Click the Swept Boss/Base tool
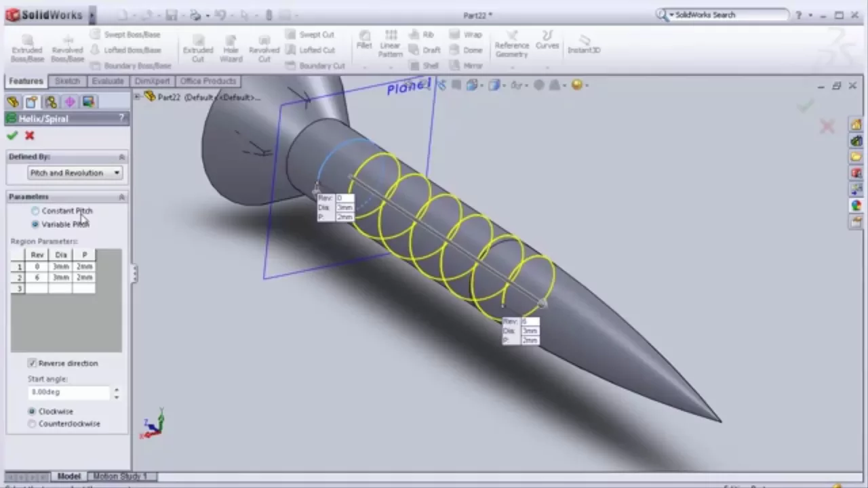Image resolution: width=868 pixels, height=488 pixels. (125, 35)
